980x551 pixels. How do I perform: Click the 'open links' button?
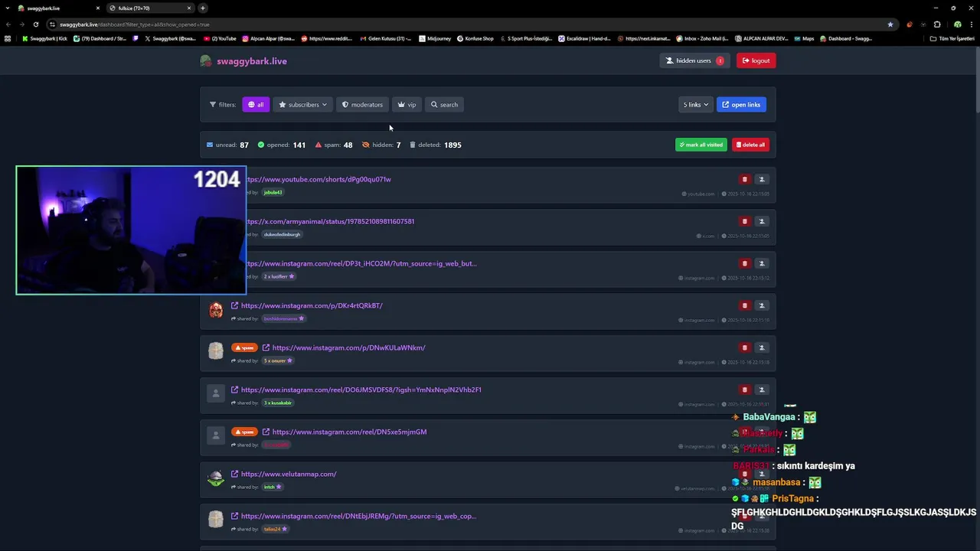click(x=741, y=105)
